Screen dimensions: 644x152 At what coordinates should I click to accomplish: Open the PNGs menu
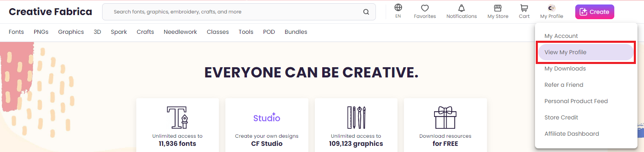pos(41,32)
